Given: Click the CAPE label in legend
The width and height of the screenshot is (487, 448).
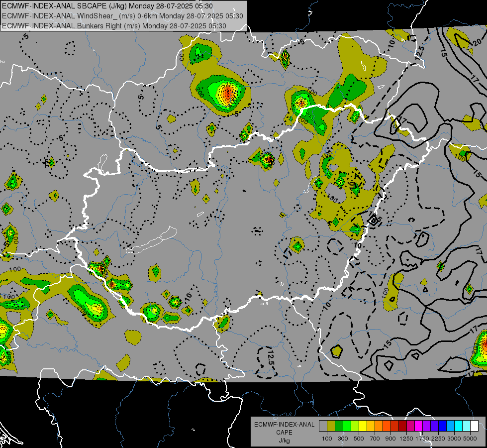Looking at the screenshot, I should [284, 433].
